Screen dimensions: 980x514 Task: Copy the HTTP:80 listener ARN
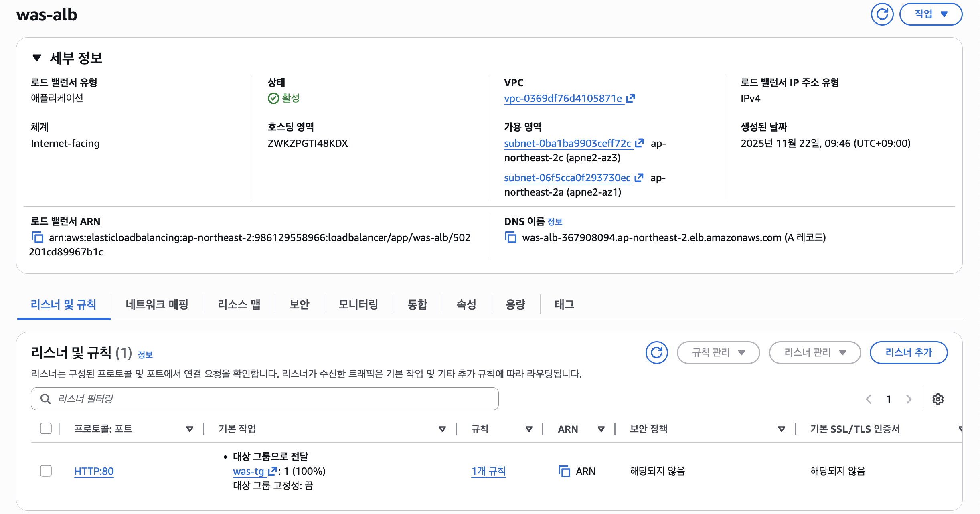click(564, 471)
